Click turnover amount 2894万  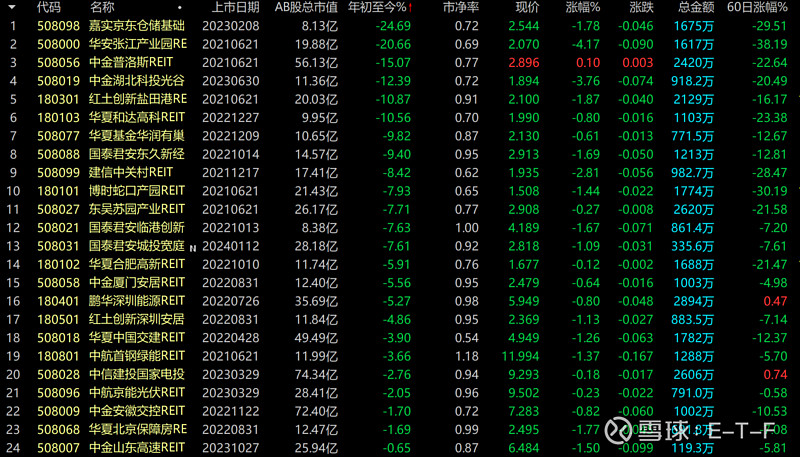coord(693,301)
